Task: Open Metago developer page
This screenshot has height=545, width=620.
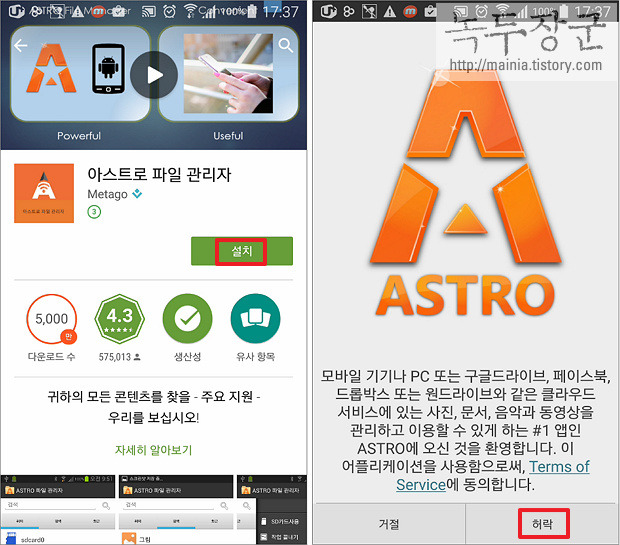Action: click(107, 194)
